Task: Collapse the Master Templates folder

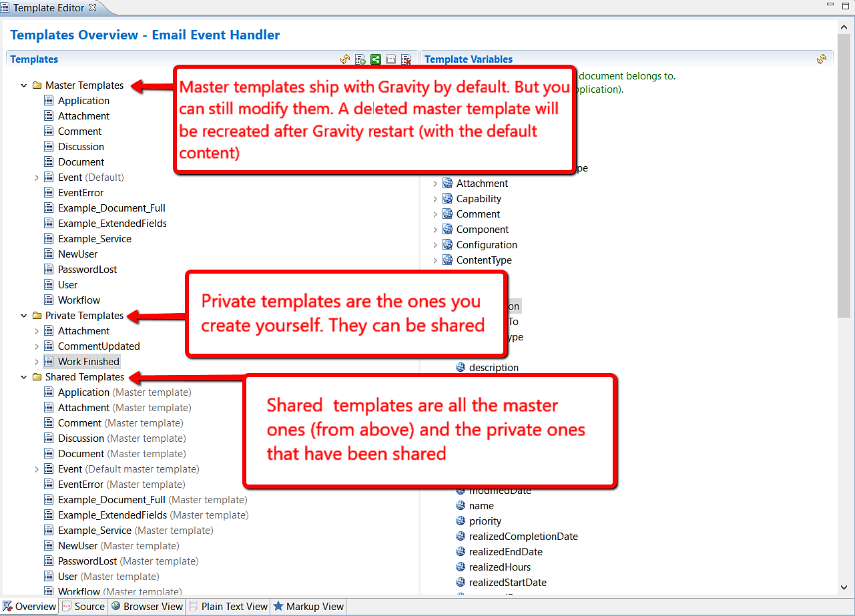Action: tap(24, 85)
